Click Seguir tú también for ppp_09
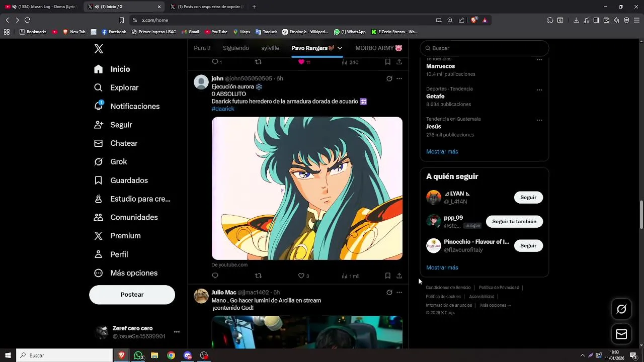 tap(514, 222)
